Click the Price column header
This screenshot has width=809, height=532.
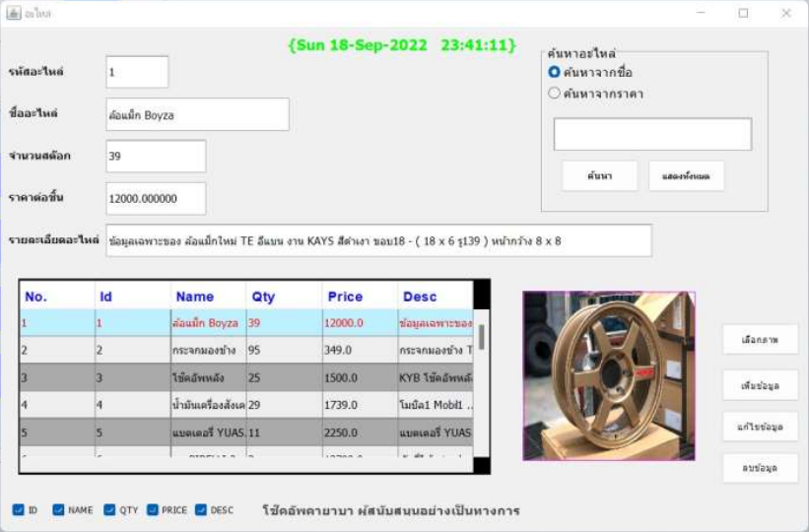click(360, 297)
